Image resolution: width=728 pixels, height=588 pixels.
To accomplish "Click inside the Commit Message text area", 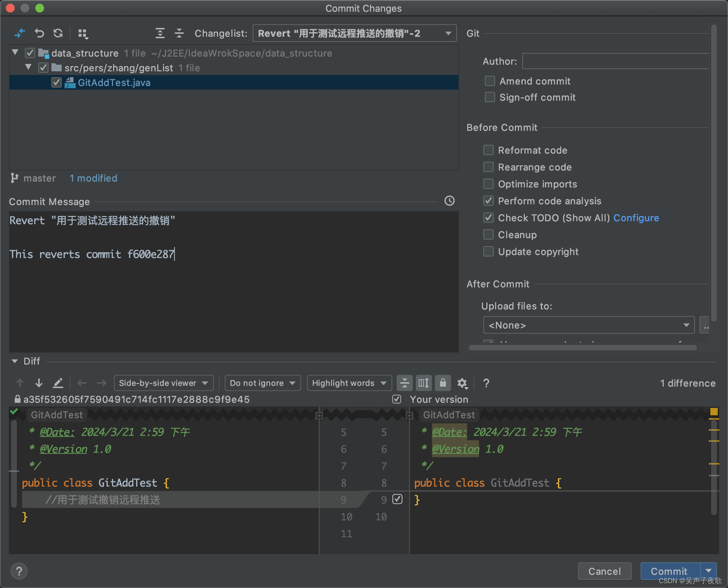I will click(x=234, y=282).
